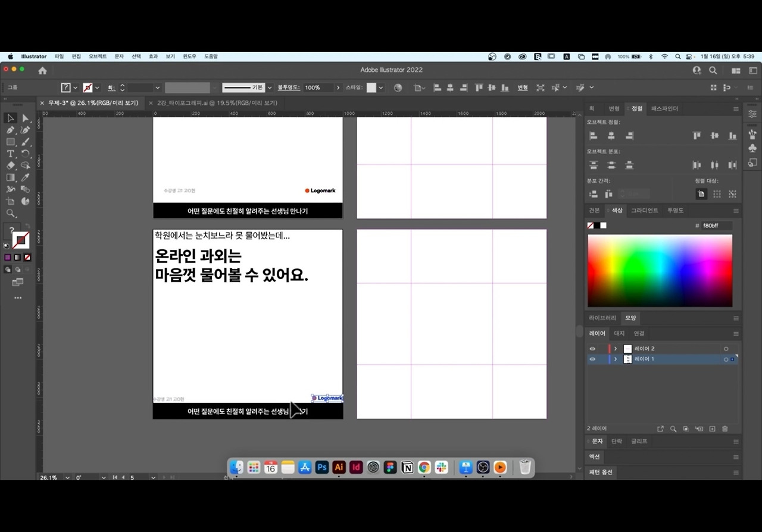
Task: Select the Rectangle tool
Action: tap(11, 142)
